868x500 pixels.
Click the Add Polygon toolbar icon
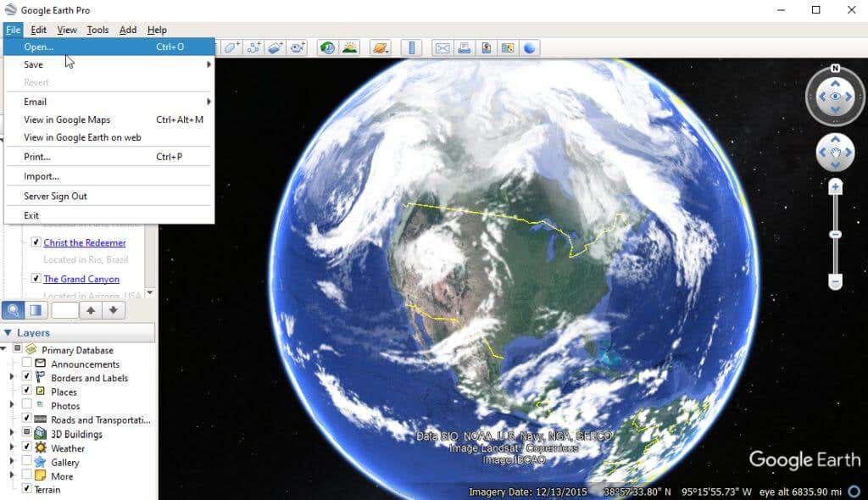point(231,47)
